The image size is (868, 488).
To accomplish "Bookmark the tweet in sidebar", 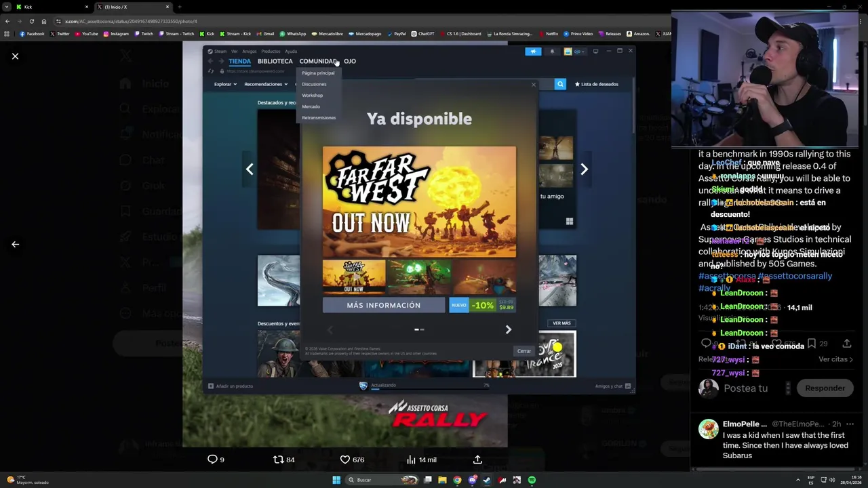I will tap(811, 344).
